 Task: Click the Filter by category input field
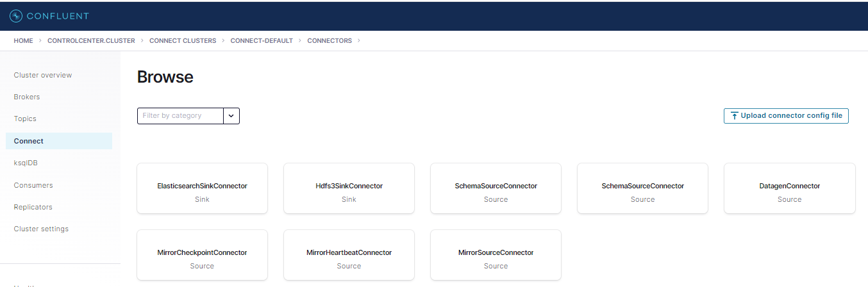click(x=180, y=116)
